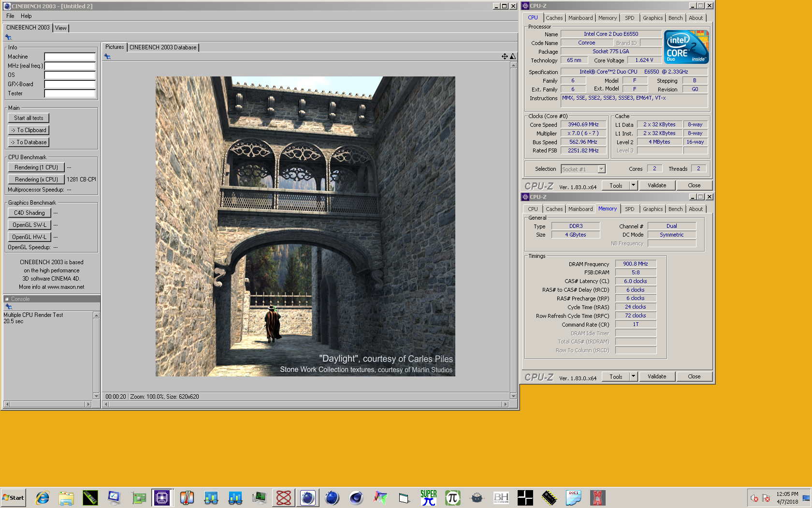812x508 pixels.
Task: Open the green Pi symbol taskbar icon
Action: coord(453,497)
